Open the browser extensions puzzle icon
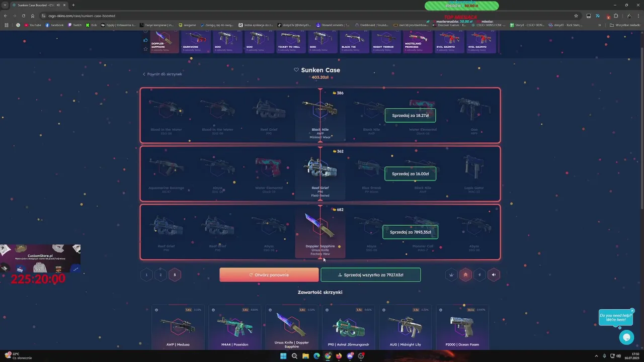 616,16
